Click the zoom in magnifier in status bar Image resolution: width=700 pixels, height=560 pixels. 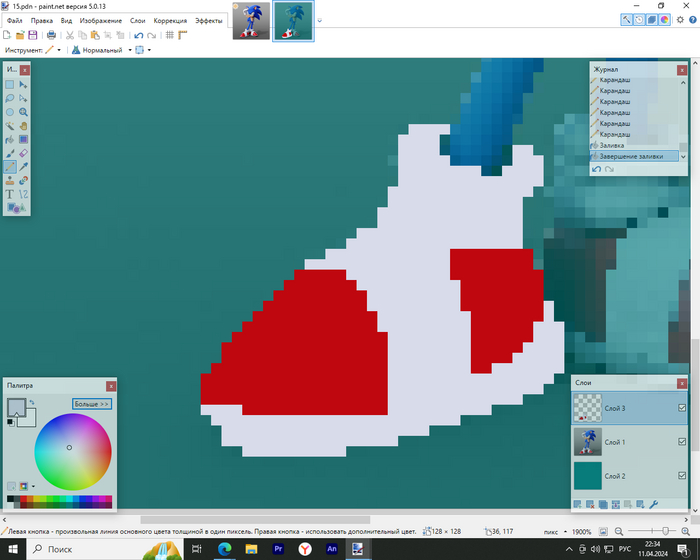click(x=686, y=531)
